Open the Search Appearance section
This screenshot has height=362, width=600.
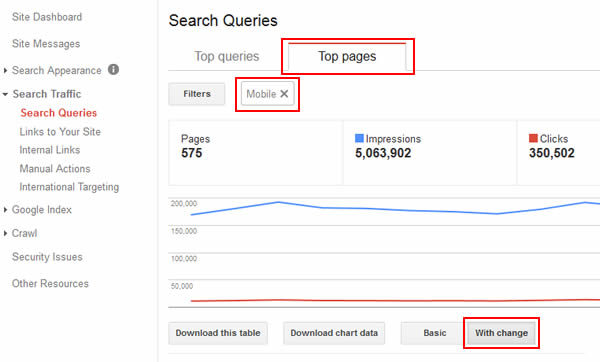tap(57, 71)
